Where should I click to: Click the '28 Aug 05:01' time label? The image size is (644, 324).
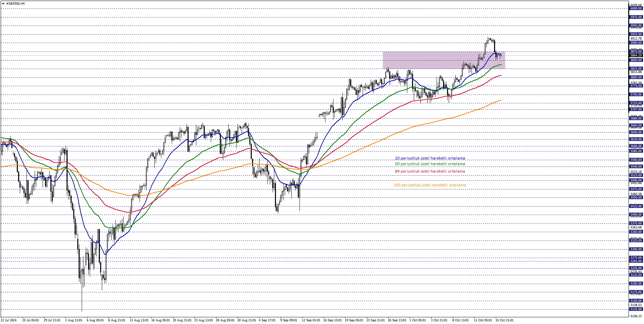pos(225,320)
